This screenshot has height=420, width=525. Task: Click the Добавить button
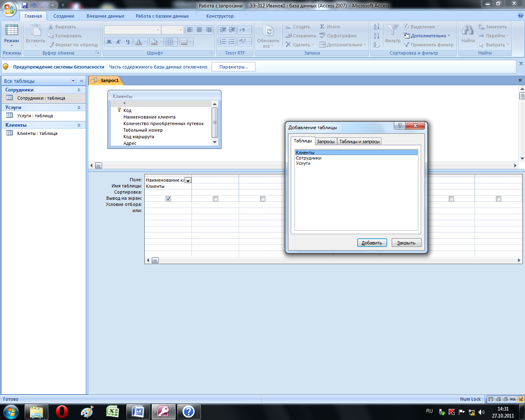pyautogui.click(x=372, y=243)
